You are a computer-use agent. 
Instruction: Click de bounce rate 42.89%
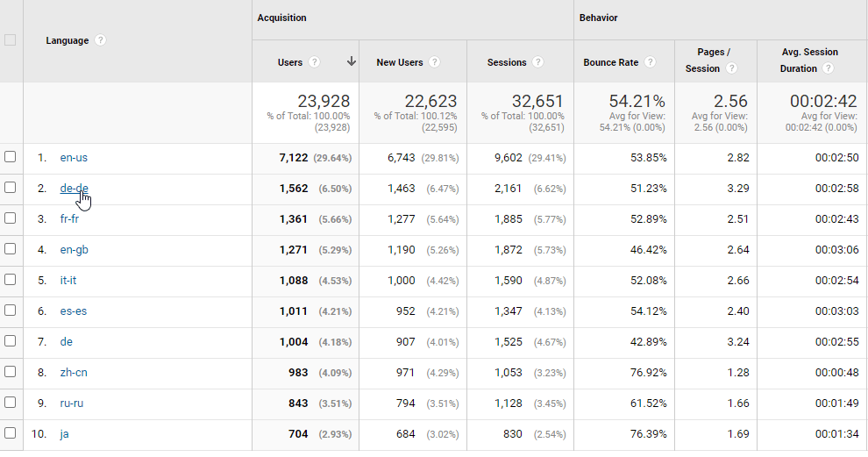[648, 342]
